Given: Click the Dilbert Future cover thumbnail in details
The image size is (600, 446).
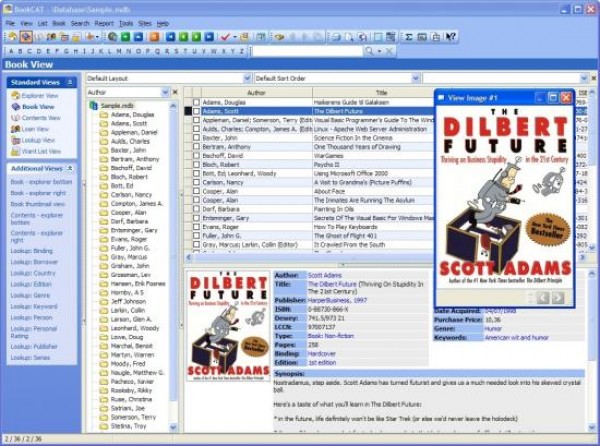Looking at the screenshot, I should (x=228, y=322).
